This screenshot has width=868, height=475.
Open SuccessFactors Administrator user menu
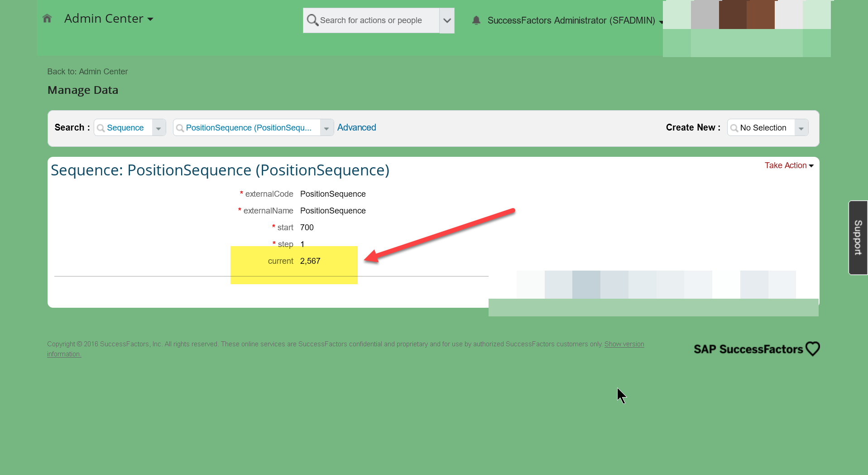pos(575,20)
